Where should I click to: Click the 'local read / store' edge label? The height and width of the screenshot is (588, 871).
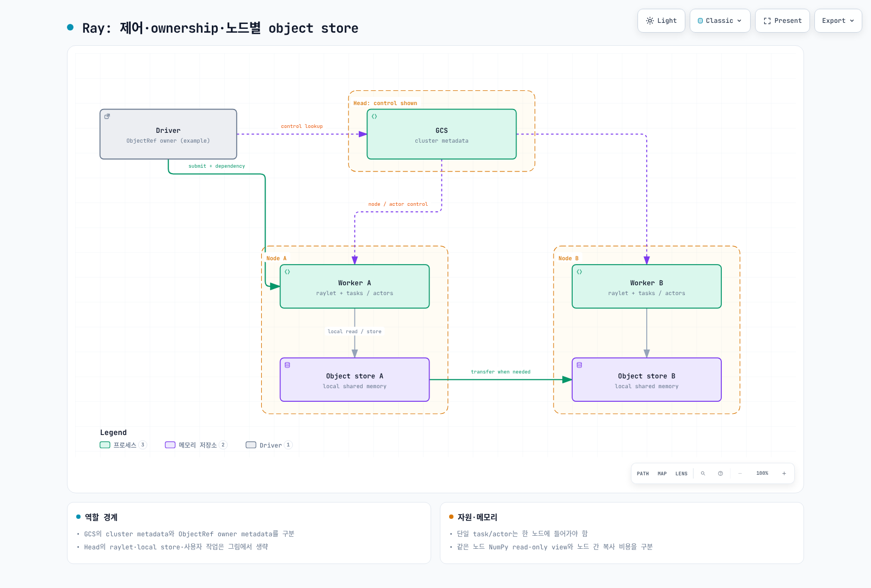(x=354, y=332)
